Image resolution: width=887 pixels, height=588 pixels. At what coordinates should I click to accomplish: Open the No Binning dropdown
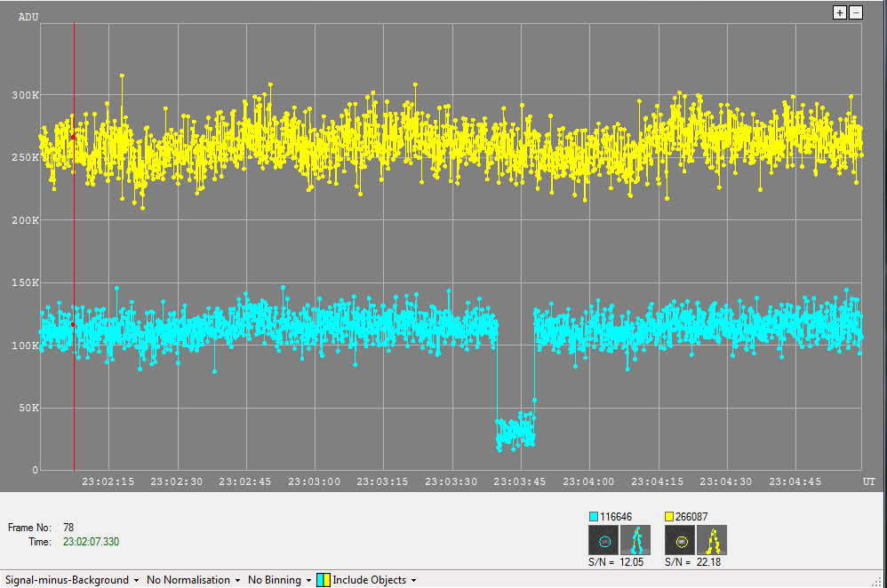pyautogui.click(x=279, y=580)
